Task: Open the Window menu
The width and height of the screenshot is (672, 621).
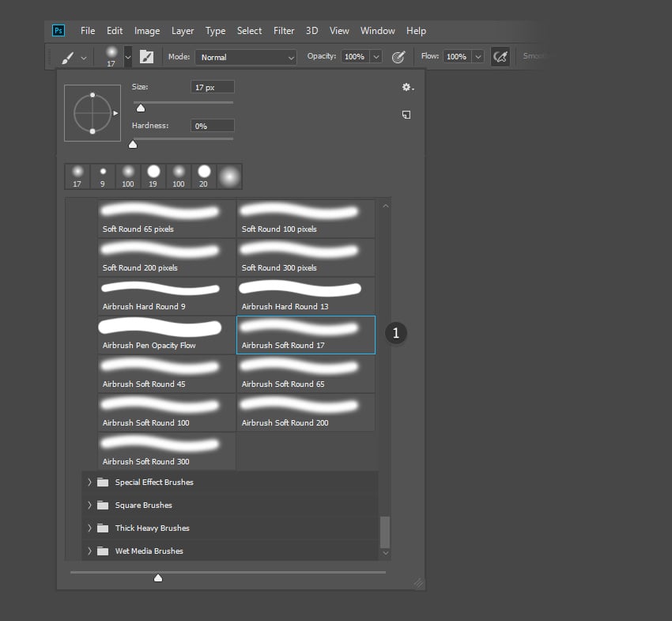Action: (377, 31)
